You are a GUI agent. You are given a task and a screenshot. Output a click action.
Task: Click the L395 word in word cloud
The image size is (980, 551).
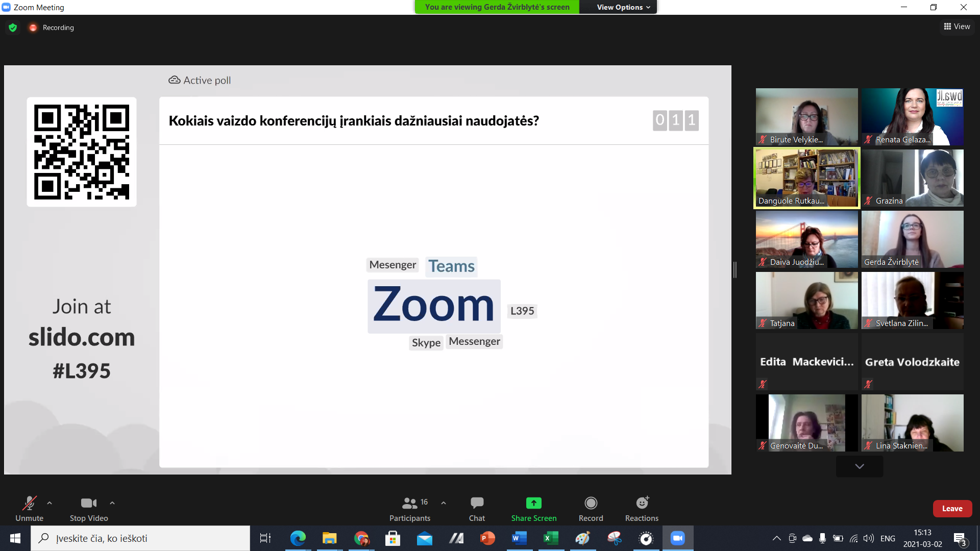pos(522,311)
